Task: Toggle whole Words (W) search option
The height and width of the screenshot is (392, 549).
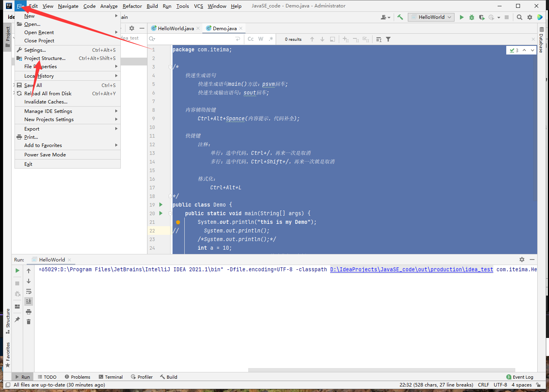Action: (261, 39)
